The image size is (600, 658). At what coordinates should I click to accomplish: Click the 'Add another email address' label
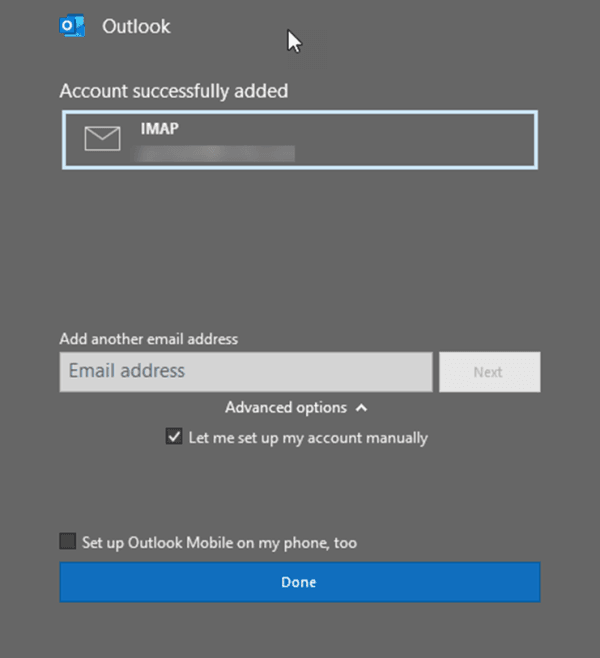148,339
